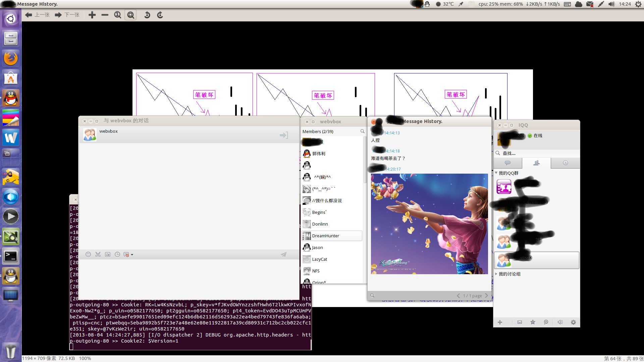Image resolution: width=644 pixels, height=362 pixels.
Task: Open the media player launcher icon
Action: (11, 217)
